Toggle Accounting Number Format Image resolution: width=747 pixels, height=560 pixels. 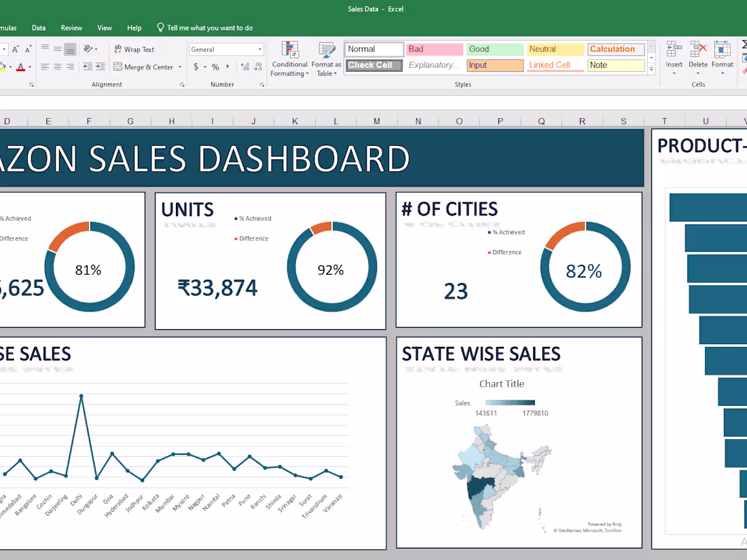coord(196,67)
